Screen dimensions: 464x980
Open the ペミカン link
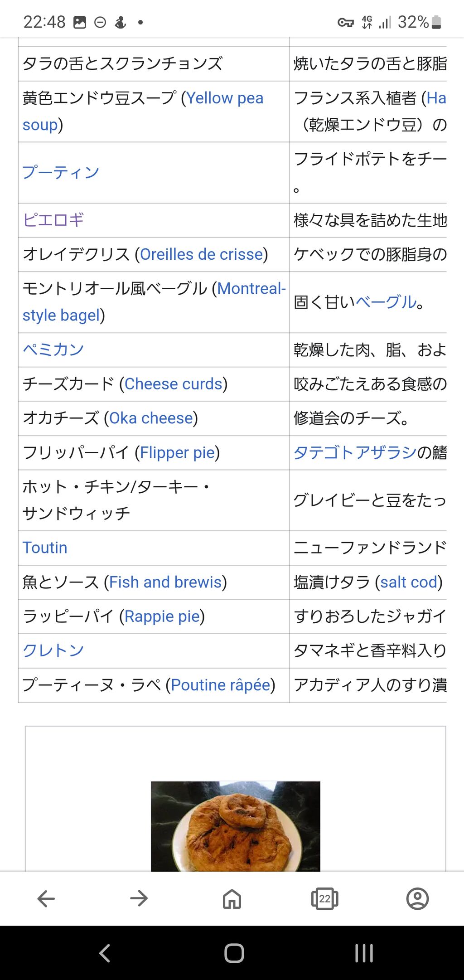click(x=53, y=349)
